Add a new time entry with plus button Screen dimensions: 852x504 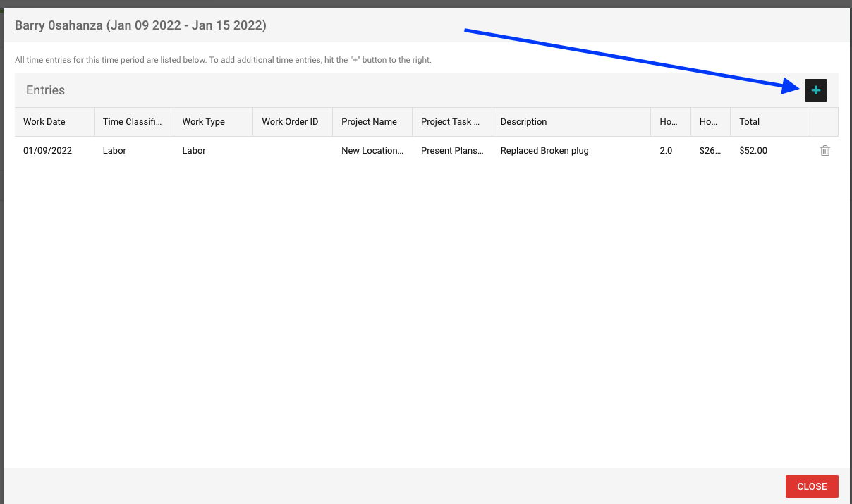point(815,90)
